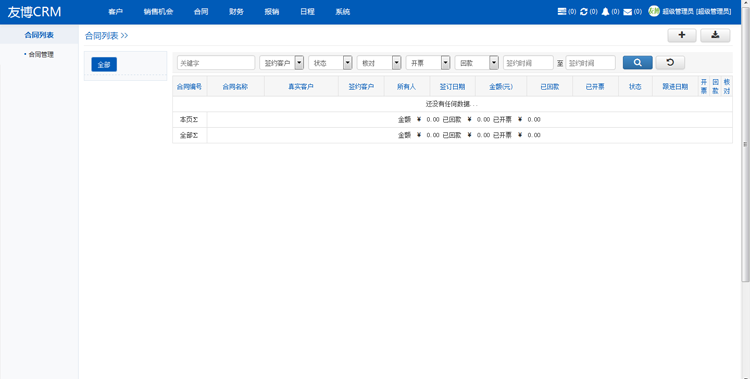Click the plus add contract button
Image resolution: width=750 pixels, height=379 pixels.
coord(682,35)
